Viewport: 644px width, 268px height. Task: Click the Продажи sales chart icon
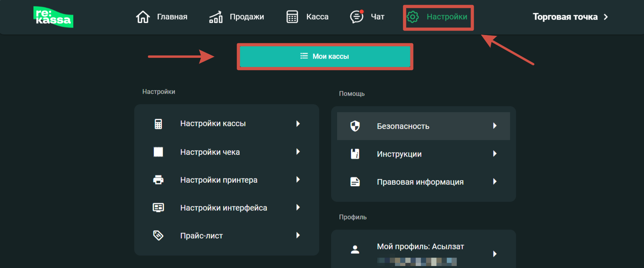pyautogui.click(x=216, y=17)
